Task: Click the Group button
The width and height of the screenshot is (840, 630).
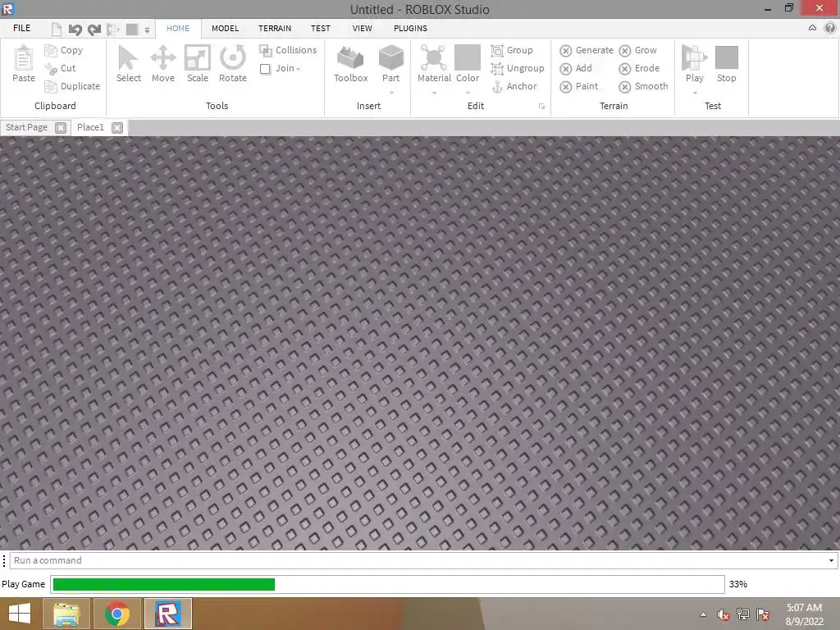Action: [x=512, y=50]
